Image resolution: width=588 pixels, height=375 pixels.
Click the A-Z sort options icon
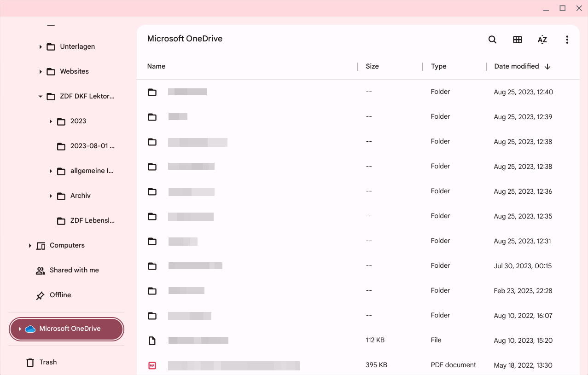click(542, 40)
